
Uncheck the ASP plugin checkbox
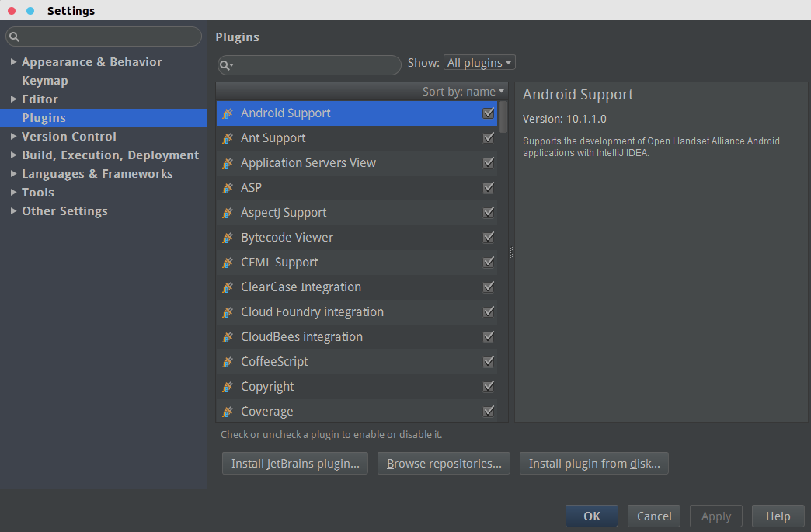tap(489, 188)
